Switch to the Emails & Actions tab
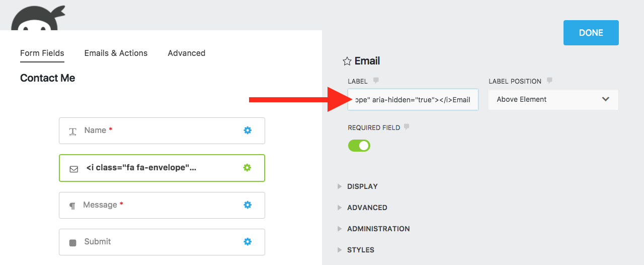The height and width of the screenshot is (265, 644). pyautogui.click(x=116, y=53)
